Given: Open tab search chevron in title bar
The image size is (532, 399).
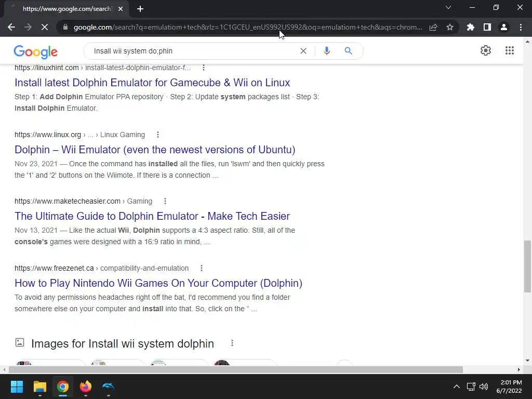Looking at the screenshot, I should point(448,7).
